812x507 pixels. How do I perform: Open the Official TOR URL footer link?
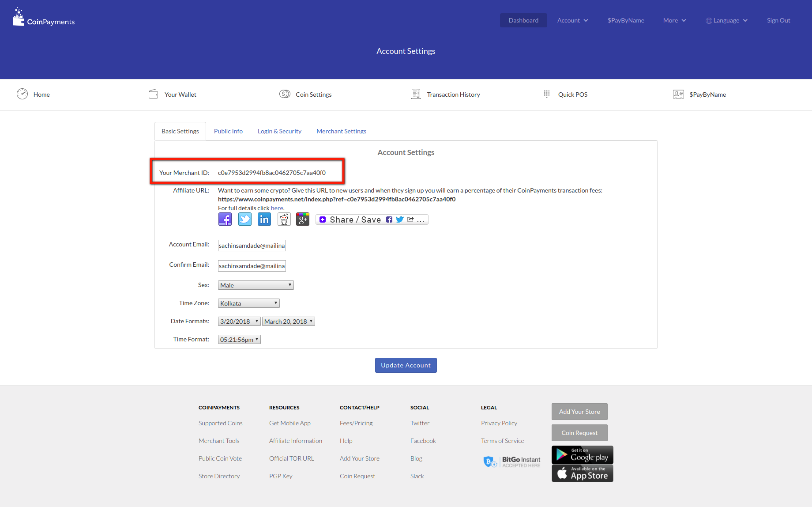coord(292,458)
